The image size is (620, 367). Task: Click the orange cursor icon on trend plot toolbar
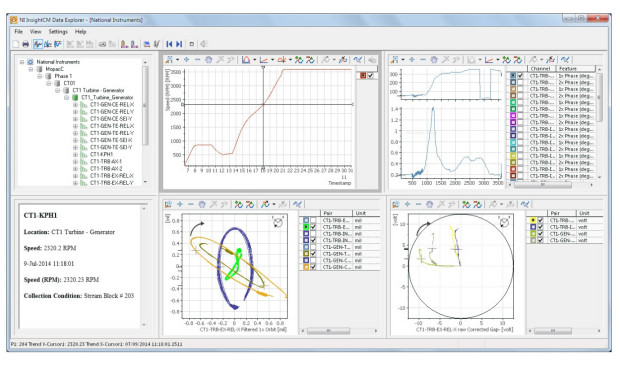[x=282, y=60]
